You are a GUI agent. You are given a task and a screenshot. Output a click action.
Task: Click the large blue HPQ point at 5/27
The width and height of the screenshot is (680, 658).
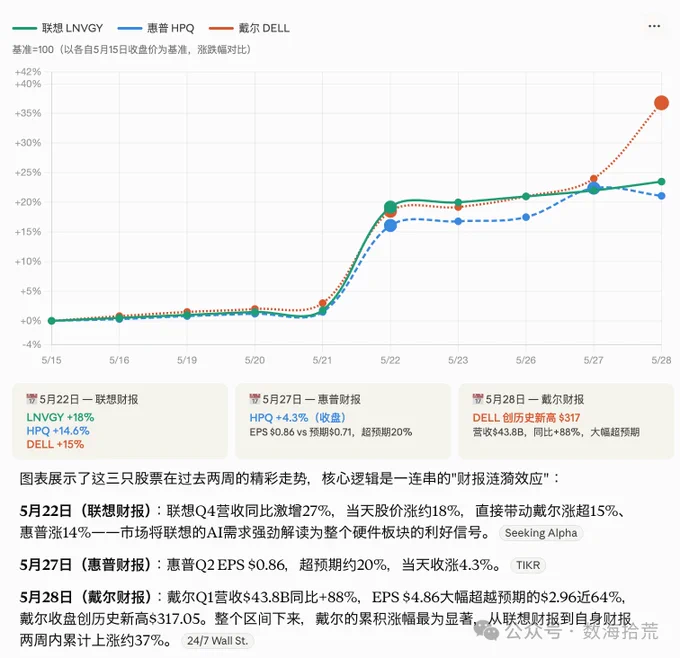click(x=593, y=188)
